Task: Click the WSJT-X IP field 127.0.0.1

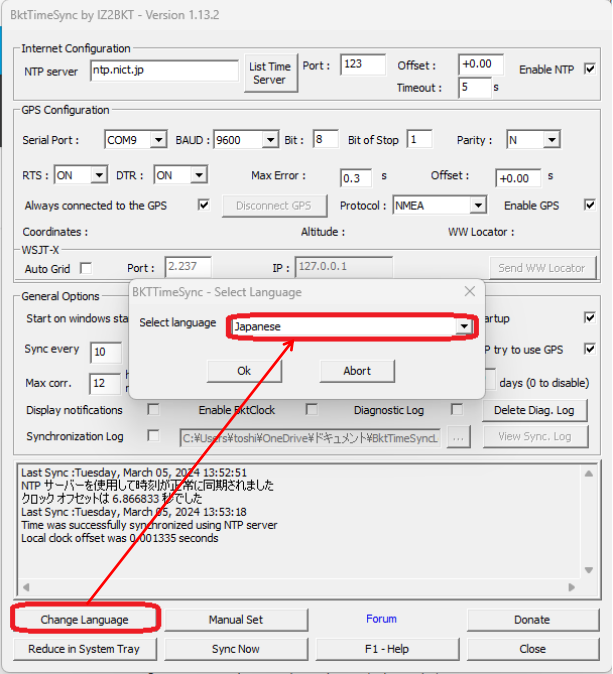Action: point(343,267)
